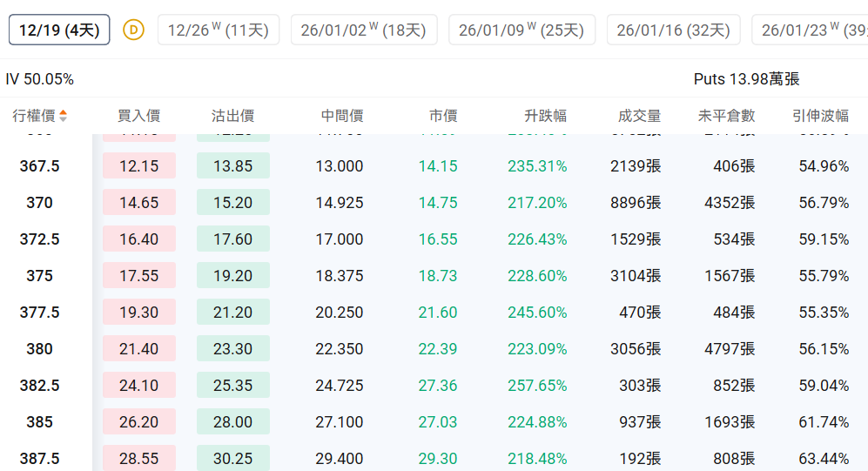Click the 引伸波幅 column header
Screen dimensions: 868x471
(820, 116)
